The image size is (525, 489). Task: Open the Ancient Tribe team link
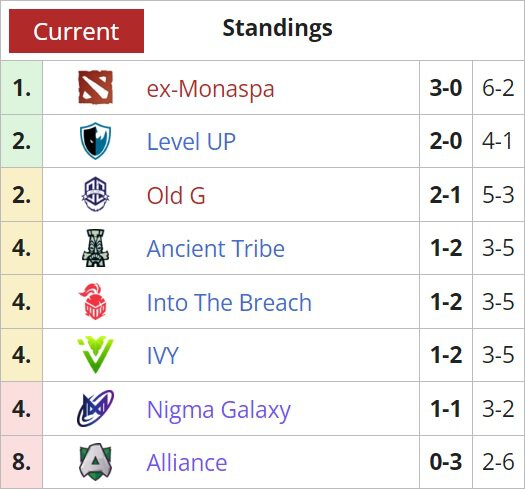tap(216, 249)
